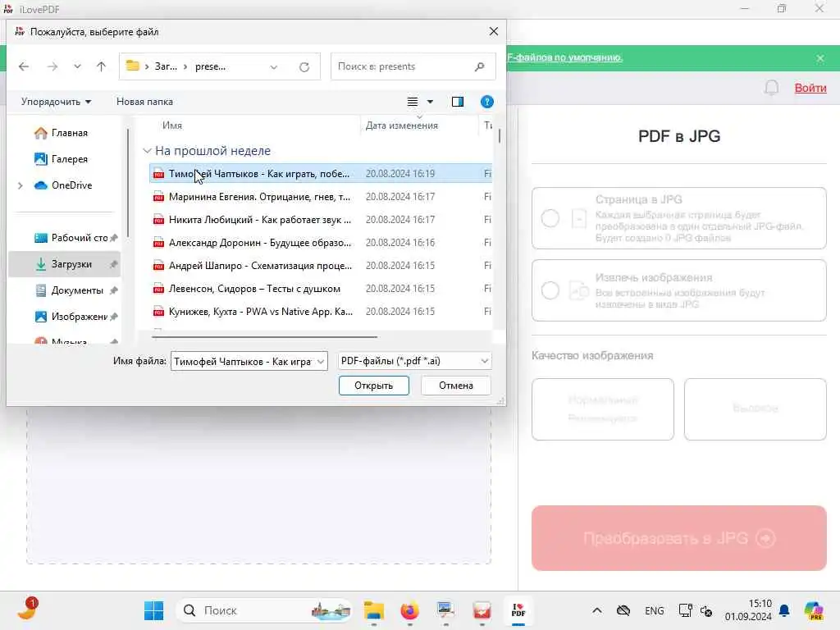840x630 pixels.
Task: Close the file selection dialog
Action: tap(493, 32)
